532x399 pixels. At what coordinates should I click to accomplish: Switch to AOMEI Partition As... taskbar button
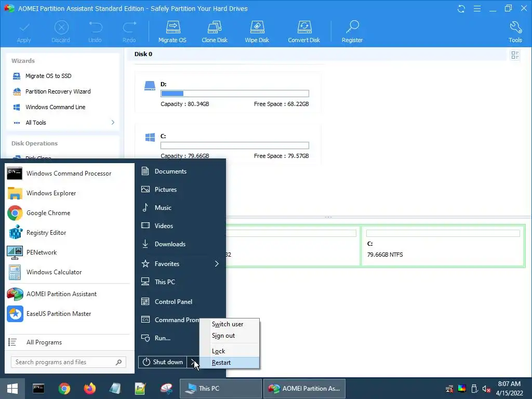304,389
